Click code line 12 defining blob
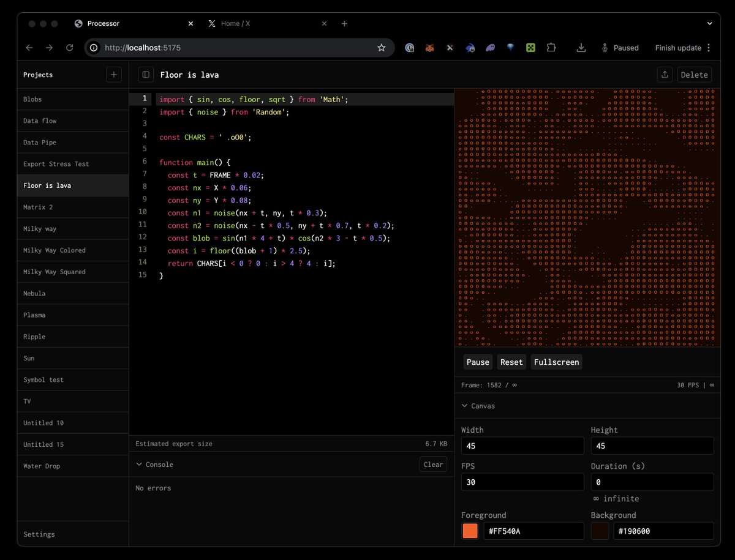 click(279, 238)
